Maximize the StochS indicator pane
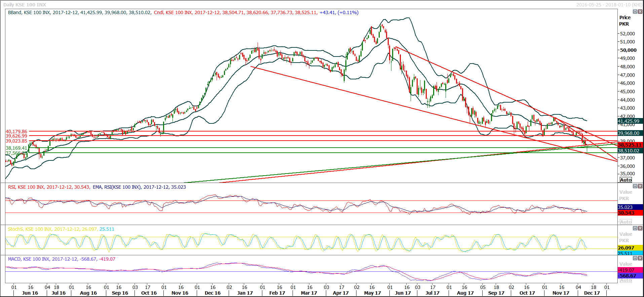The width and height of the screenshot is (644, 297). click(x=635, y=228)
